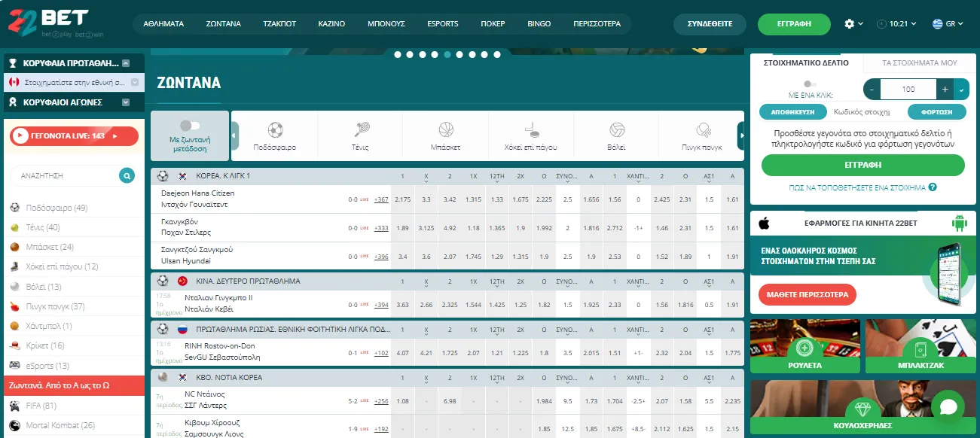Open ΚΑΖΙΝΟ menu
980x438 pixels.
coord(331,24)
